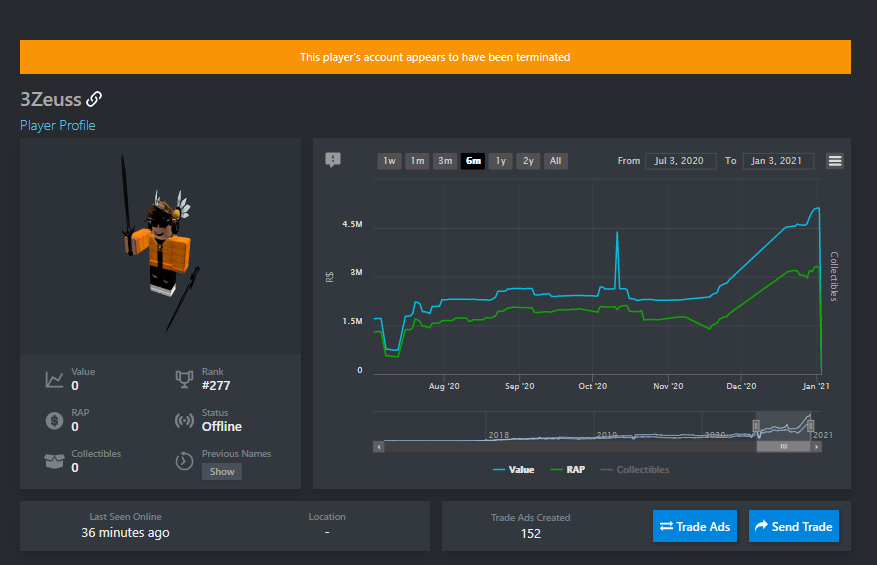Open Trade Ads button
The image size is (877, 565).
[x=695, y=526]
